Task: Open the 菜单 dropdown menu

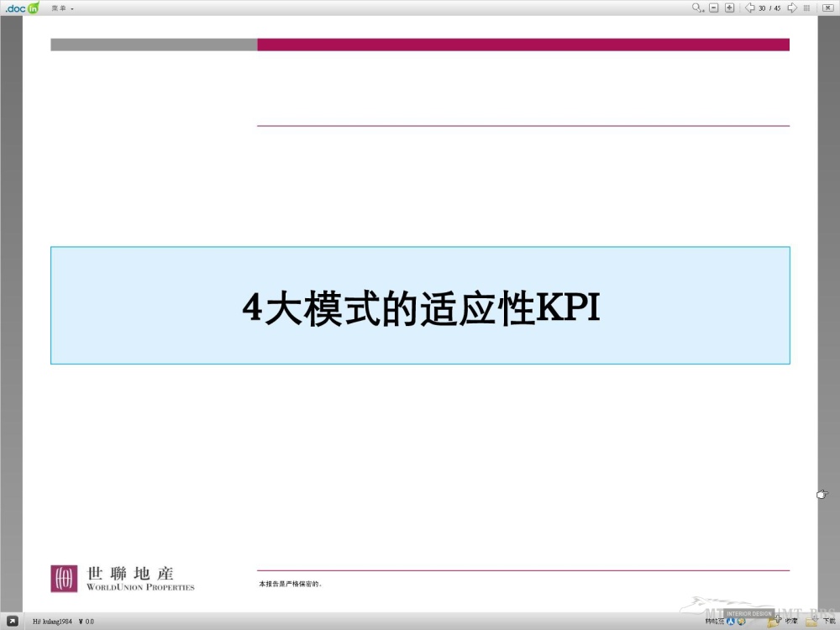Action: point(62,8)
